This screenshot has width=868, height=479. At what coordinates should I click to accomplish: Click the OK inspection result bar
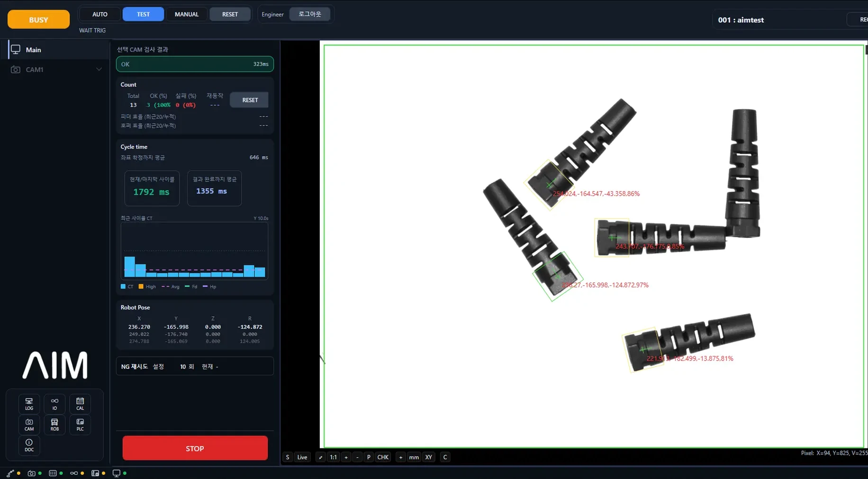tap(195, 64)
